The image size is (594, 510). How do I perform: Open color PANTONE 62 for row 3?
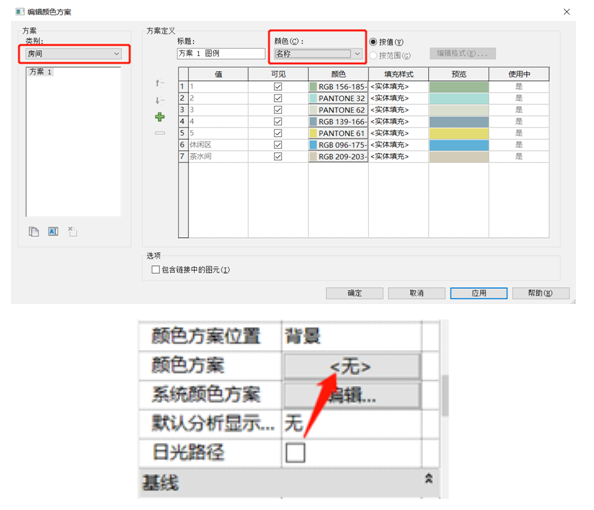coord(338,110)
